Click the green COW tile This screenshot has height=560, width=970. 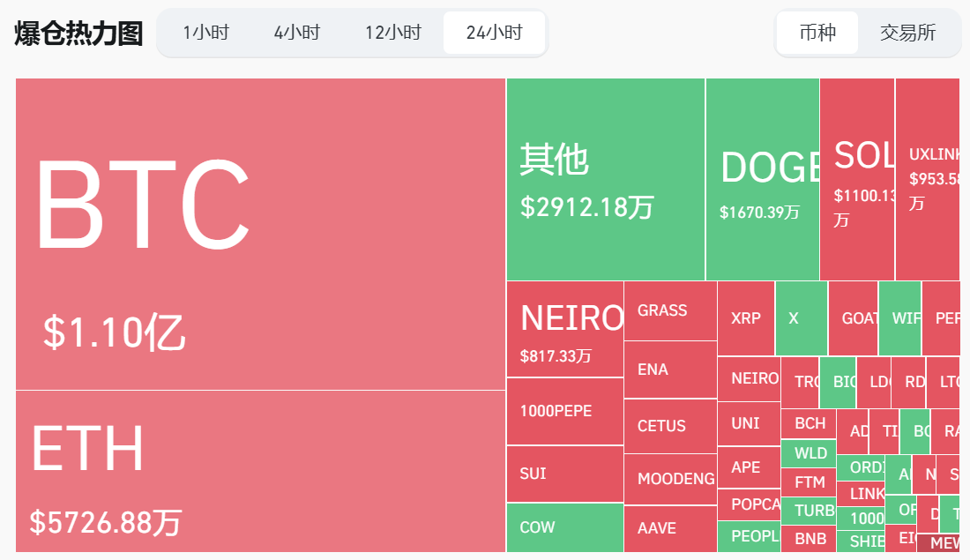pos(564,527)
